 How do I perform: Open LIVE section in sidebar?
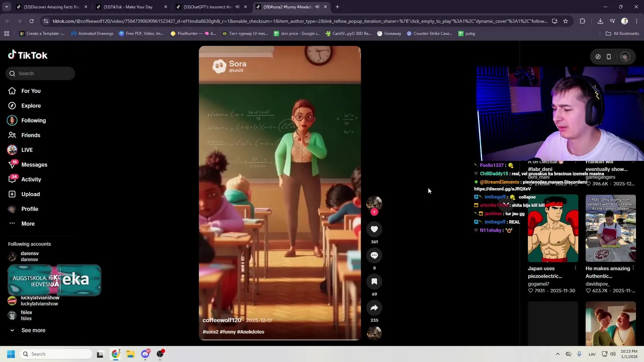[27, 150]
